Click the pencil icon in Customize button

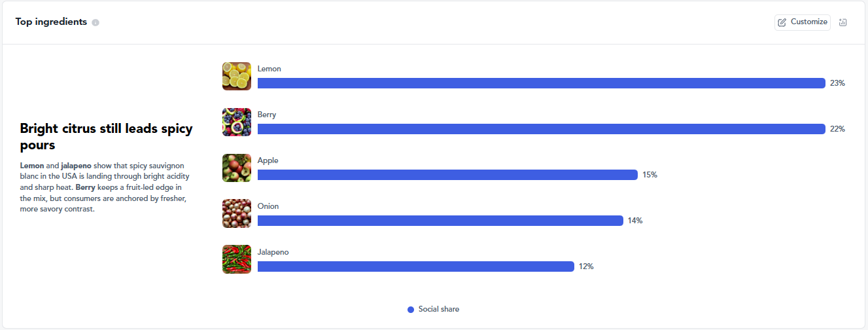coord(782,22)
